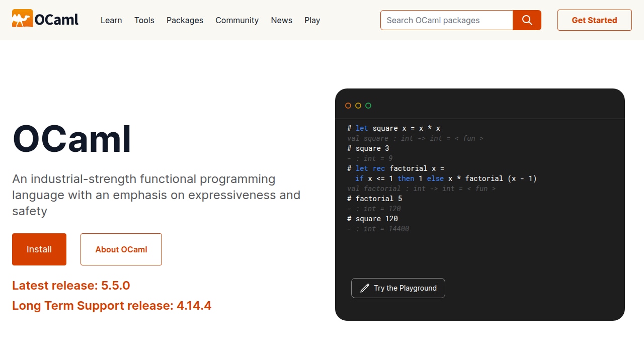Image resolution: width=644 pixels, height=362 pixels.
Task: Click the 'val square : int -> int' output
Action: pyautogui.click(x=415, y=138)
